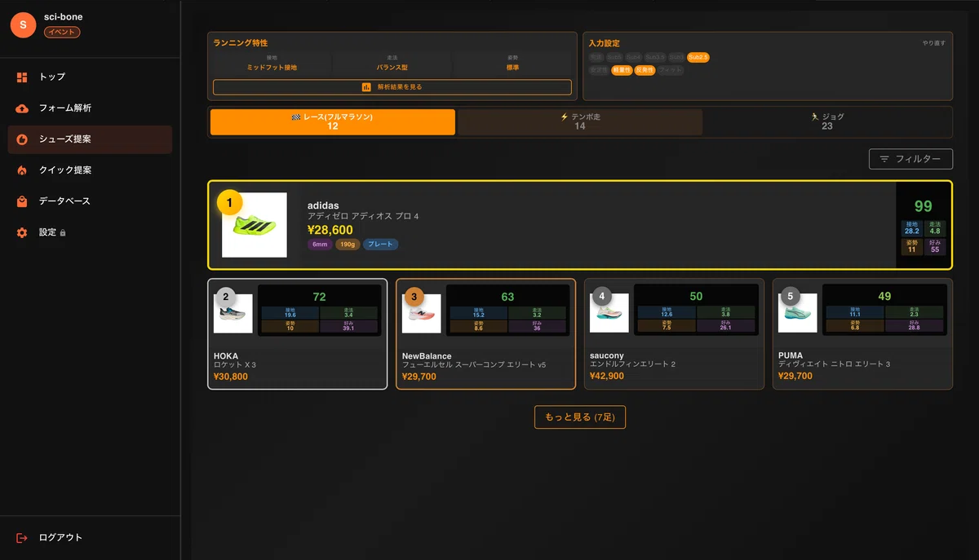
Task: Click the 設定 gear icon
Action: pyautogui.click(x=22, y=232)
